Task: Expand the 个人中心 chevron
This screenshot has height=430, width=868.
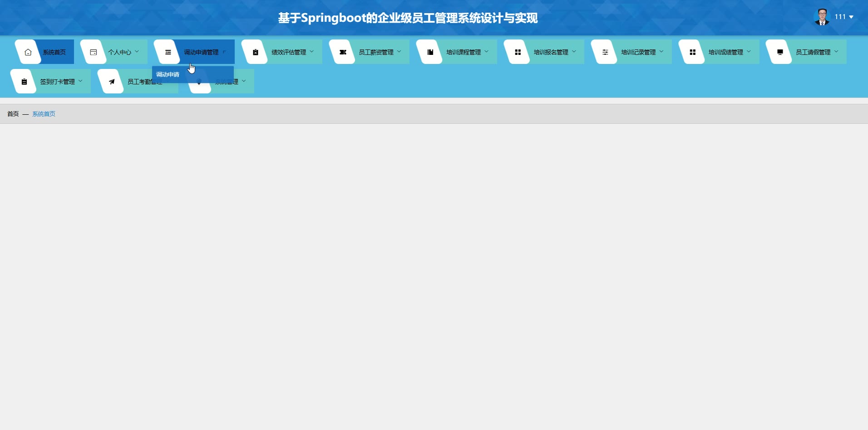Action: [137, 52]
